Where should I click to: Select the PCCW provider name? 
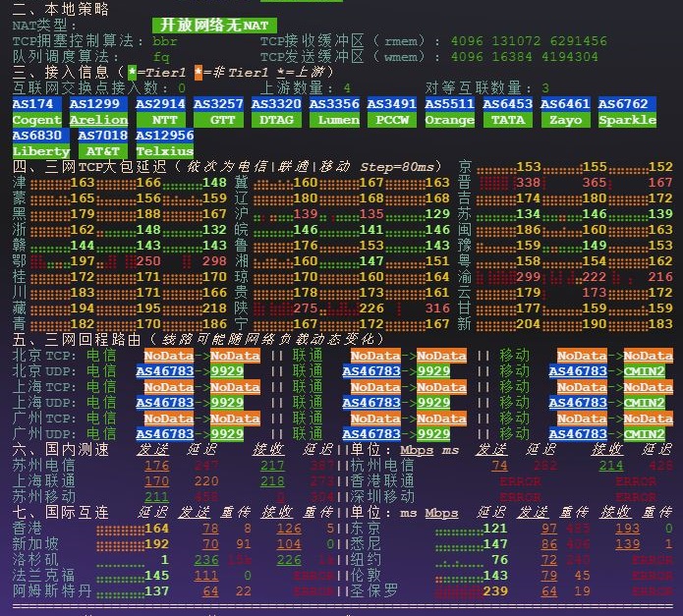click(x=392, y=120)
